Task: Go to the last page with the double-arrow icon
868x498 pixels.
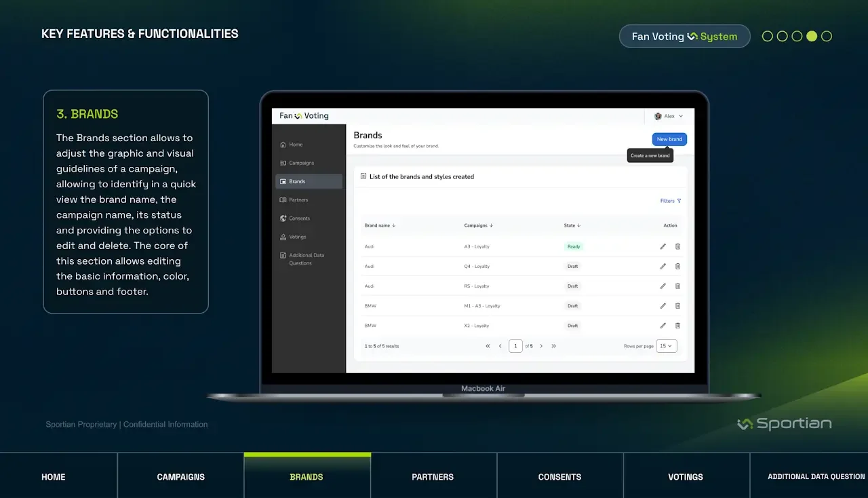Action: [x=554, y=346]
